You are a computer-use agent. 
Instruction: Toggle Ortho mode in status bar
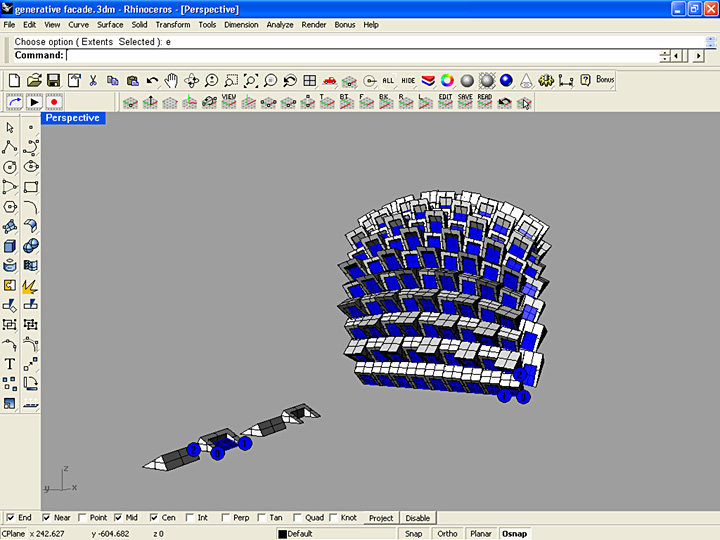coord(447,533)
